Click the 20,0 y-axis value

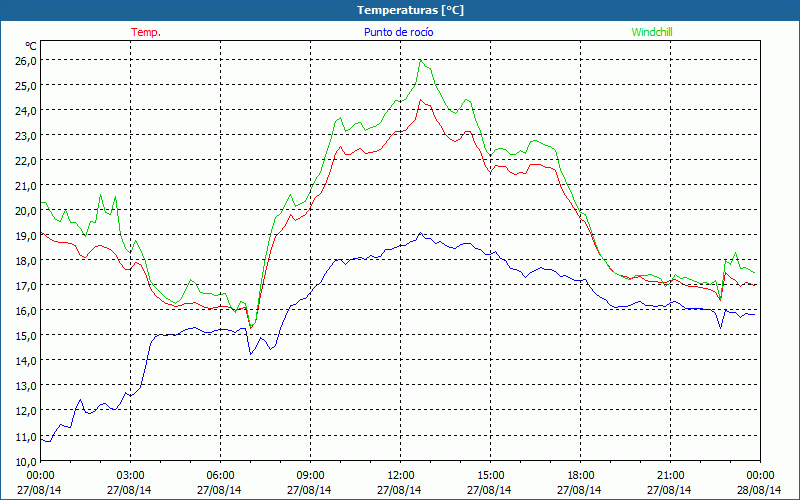pos(24,211)
